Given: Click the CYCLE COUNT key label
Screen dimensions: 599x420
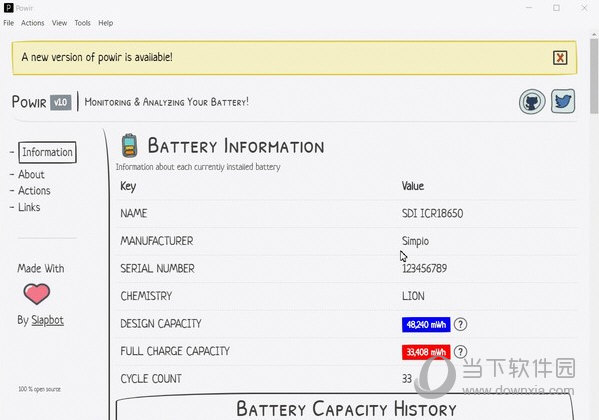Looking at the screenshot, I should (x=151, y=379).
